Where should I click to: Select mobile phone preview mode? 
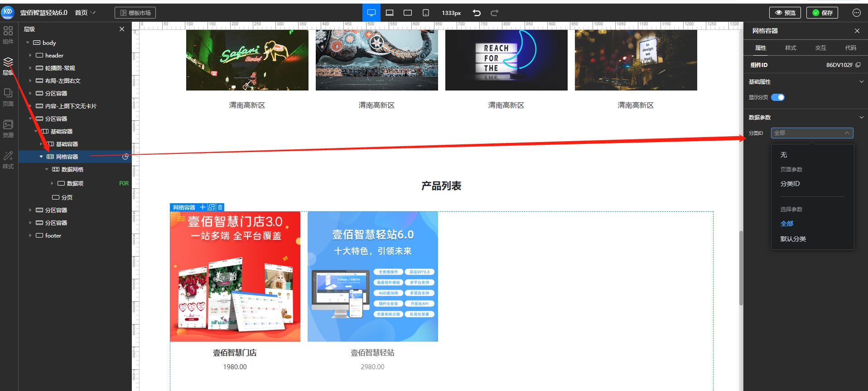coord(426,13)
